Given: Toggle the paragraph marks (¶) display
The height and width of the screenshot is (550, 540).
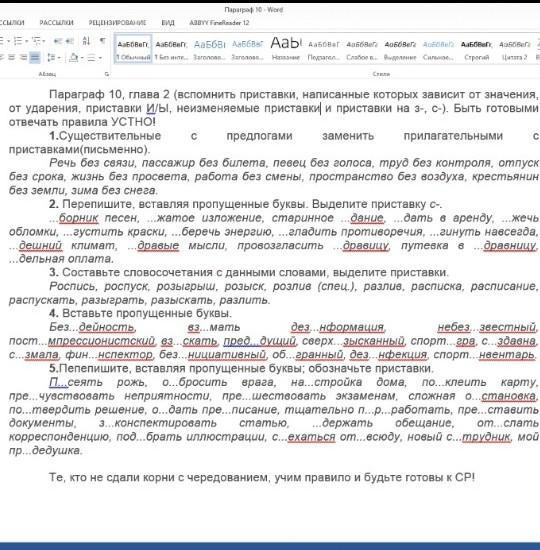Looking at the screenshot, I should point(102,41).
